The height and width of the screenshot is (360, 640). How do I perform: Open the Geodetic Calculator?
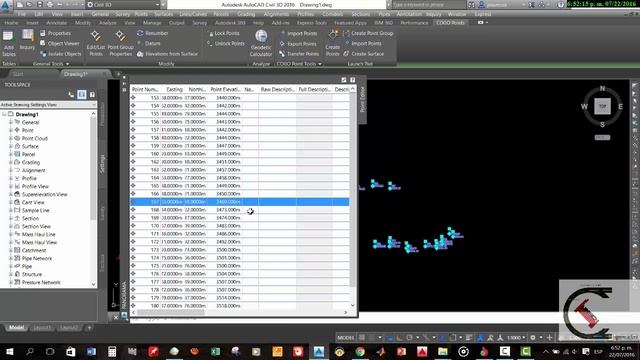261,43
